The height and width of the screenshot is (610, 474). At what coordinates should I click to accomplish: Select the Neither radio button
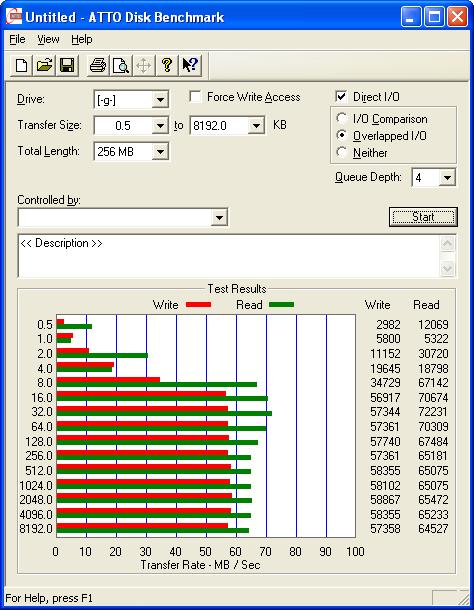click(x=341, y=152)
